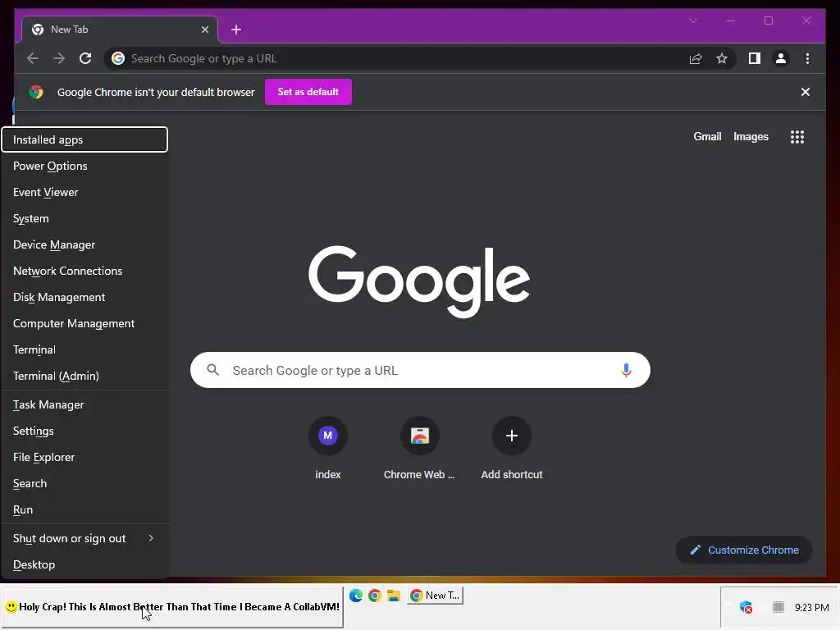Click the browser back arrow
This screenshot has height=630, width=840.
pos(33,58)
